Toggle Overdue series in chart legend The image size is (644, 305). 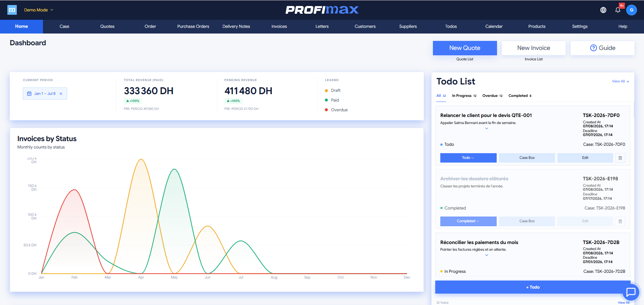click(336, 110)
